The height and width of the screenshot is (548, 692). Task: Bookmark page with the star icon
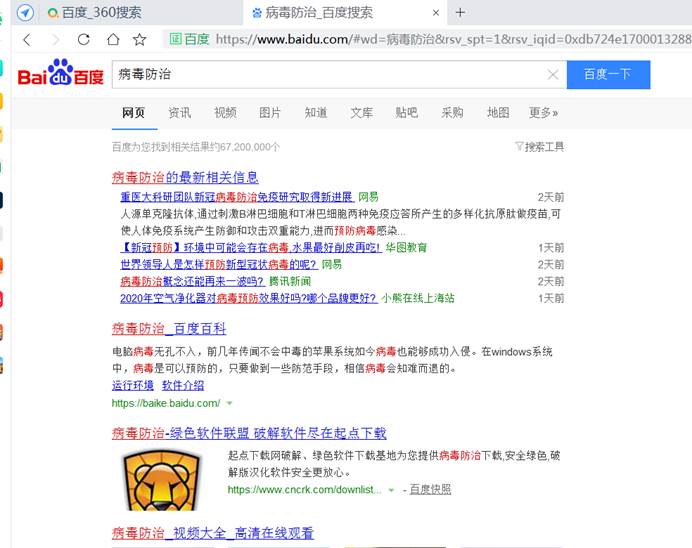[140, 39]
